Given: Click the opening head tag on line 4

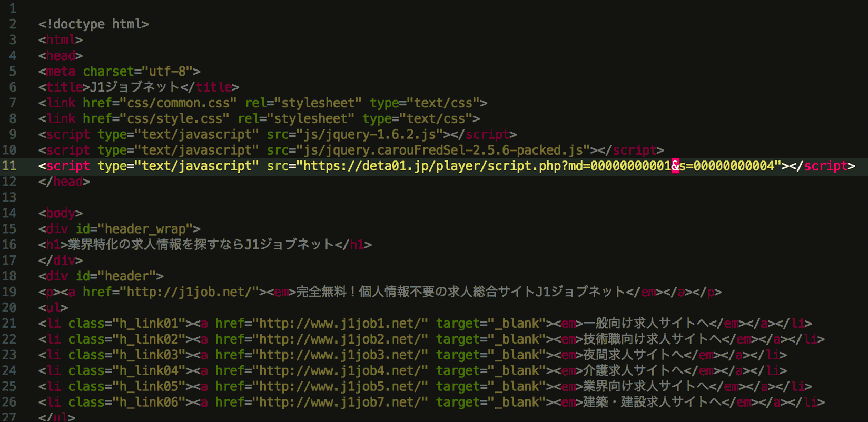Looking at the screenshot, I should tap(61, 56).
